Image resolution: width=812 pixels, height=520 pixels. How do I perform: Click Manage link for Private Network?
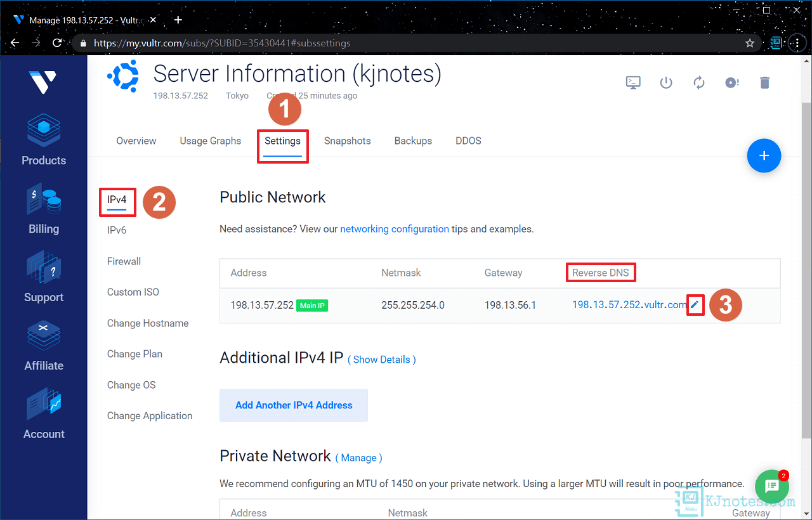[x=359, y=458]
